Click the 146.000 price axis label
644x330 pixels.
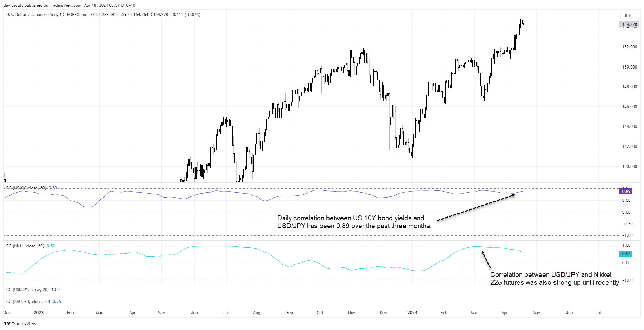[630, 107]
